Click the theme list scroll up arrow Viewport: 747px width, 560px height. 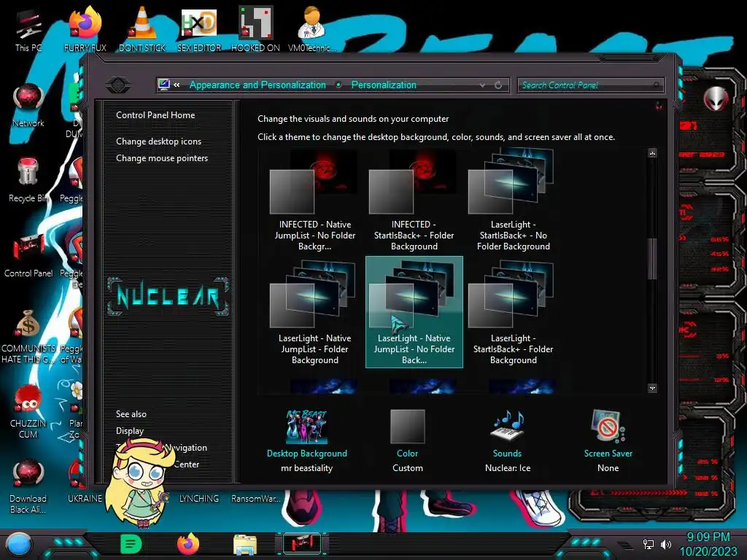652,153
